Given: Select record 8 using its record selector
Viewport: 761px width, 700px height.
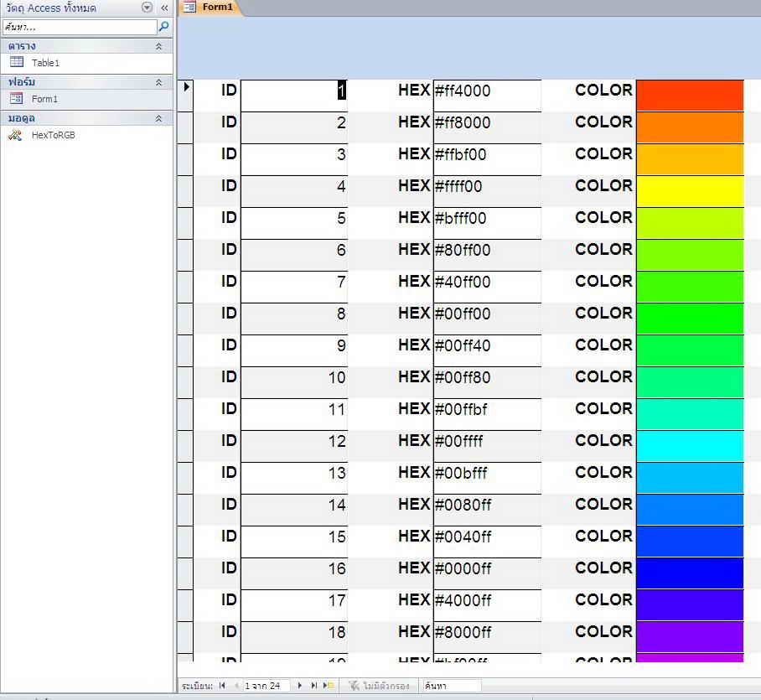Looking at the screenshot, I should point(185,319).
